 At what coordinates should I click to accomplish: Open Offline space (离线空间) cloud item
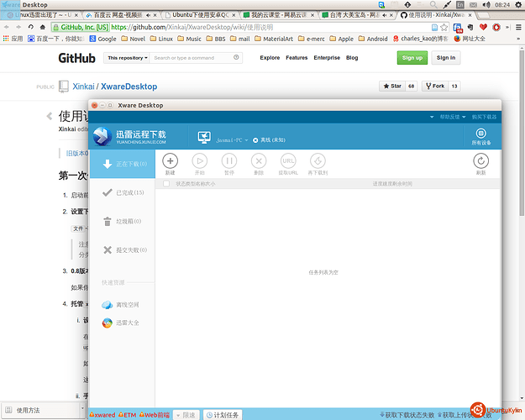[120, 305]
